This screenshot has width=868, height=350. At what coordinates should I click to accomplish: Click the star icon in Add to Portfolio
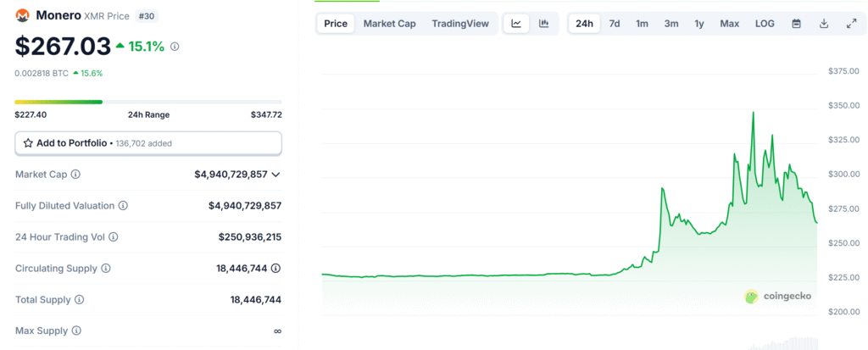[x=28, y=143]
